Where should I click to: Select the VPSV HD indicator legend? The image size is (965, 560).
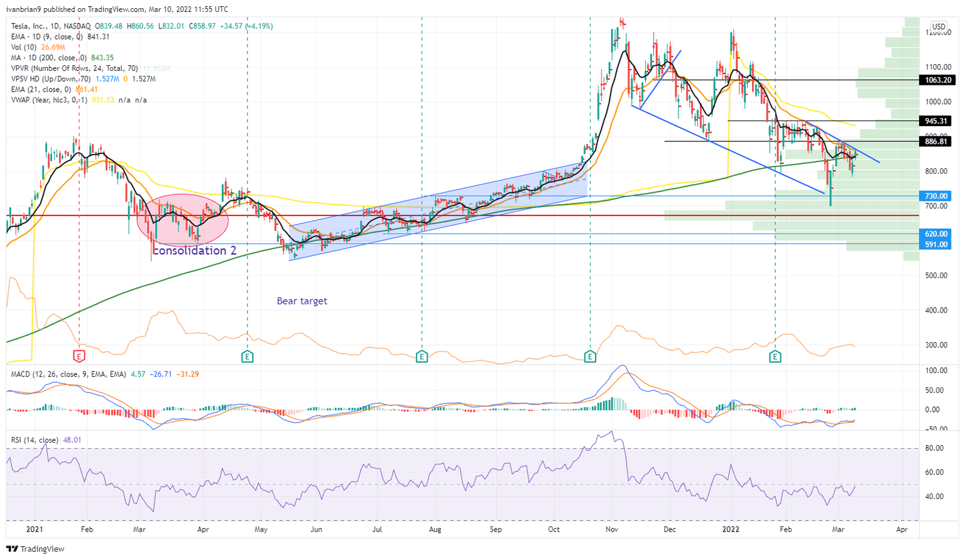point(84,79)
